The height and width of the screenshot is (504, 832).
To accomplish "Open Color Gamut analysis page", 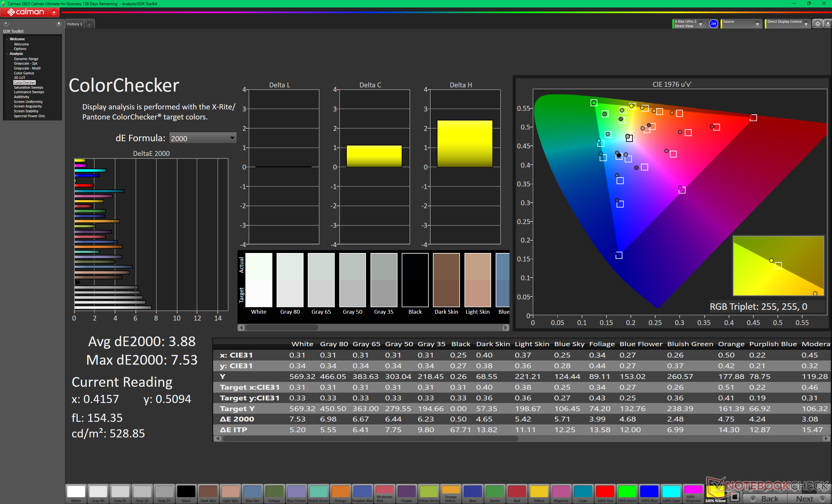I will pyautogui.click(x=24, y=73).
